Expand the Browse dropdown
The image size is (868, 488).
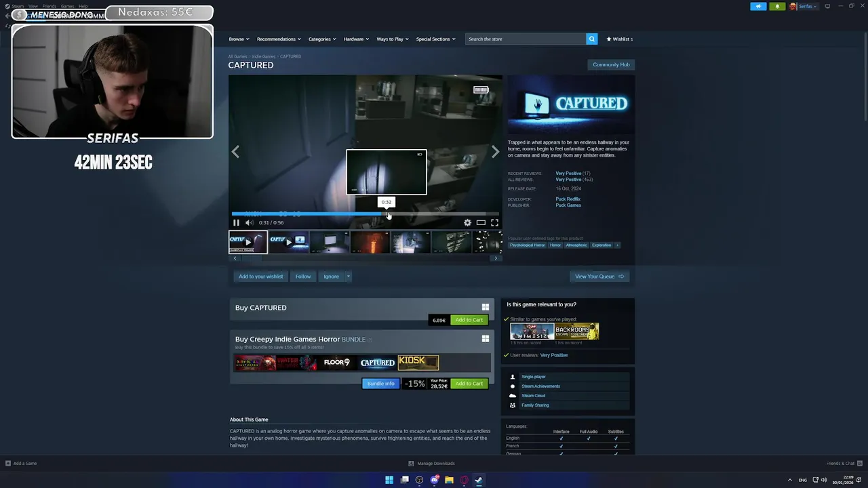[x=239, y=39]
